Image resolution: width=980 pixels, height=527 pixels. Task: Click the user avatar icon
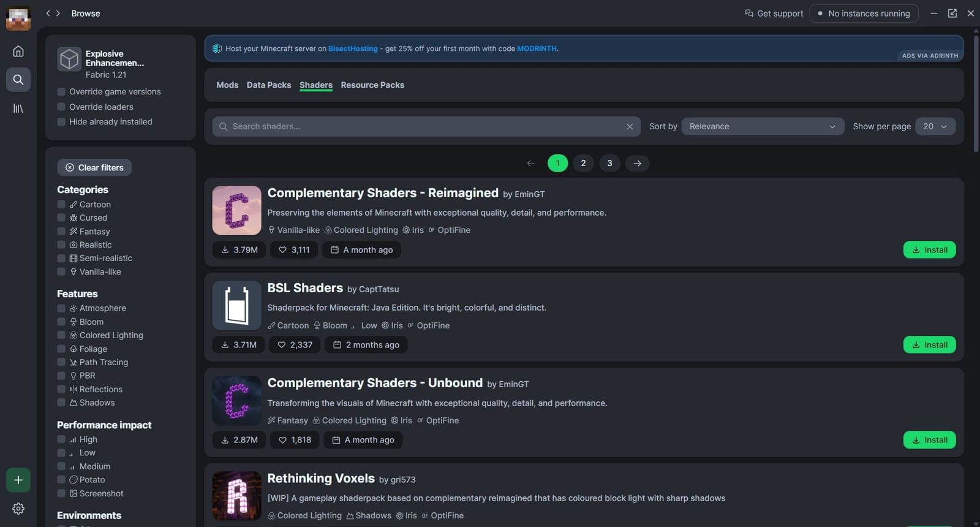pyautogui.click(x=18, y=18)
